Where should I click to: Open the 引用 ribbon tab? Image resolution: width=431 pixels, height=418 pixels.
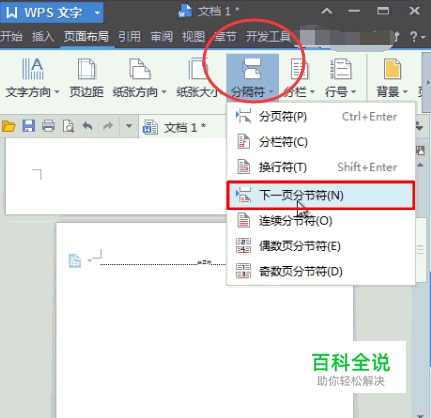(x=129, y=36)
